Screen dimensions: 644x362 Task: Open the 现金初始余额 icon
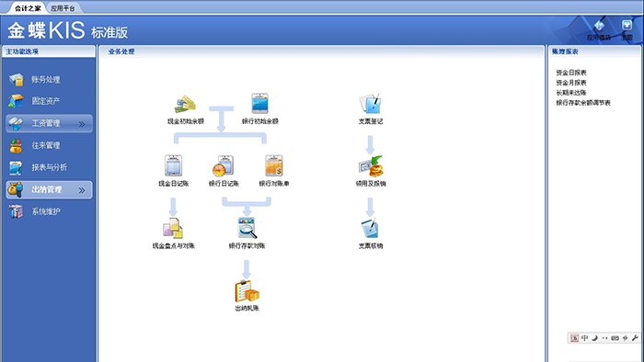[x=185, y=104]
